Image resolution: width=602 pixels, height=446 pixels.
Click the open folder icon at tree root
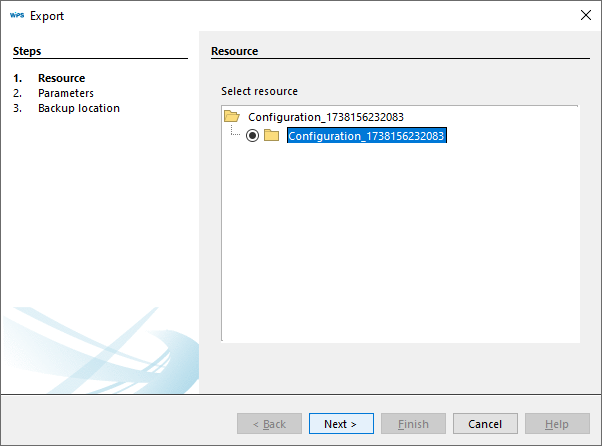(232, 117)
